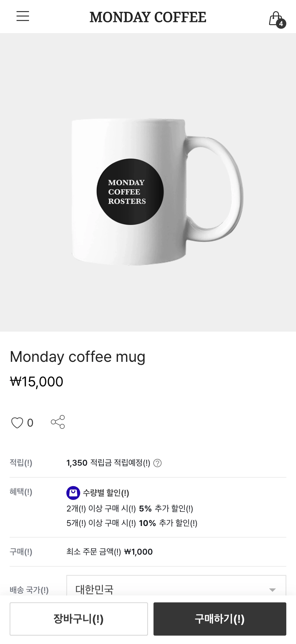Tap the cart count badge showing 4

pos(281,23)
